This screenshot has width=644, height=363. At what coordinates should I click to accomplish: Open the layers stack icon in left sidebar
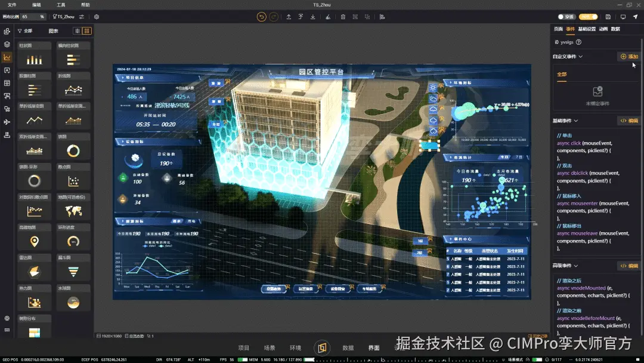pos(7,44)
